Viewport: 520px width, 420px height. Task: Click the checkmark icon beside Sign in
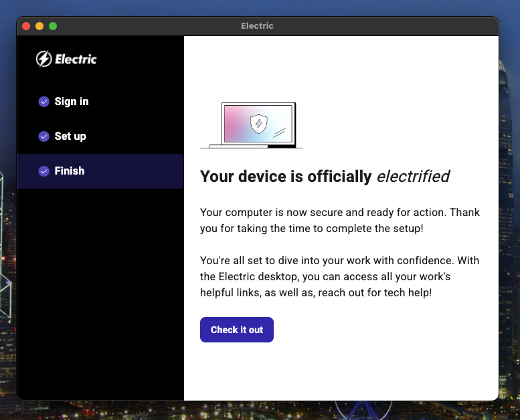pyautogui.click(x=44, y=102)
